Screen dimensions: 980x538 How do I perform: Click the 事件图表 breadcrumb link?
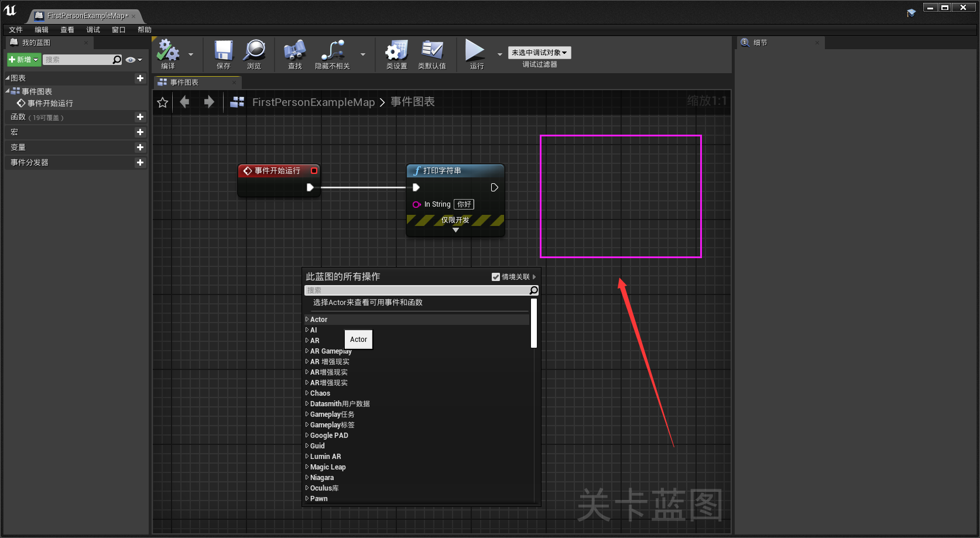tap(413, 102)
